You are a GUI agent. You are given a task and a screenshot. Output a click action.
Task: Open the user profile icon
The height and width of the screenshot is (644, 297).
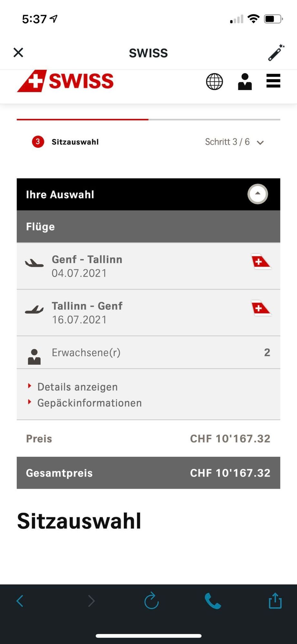245,81
